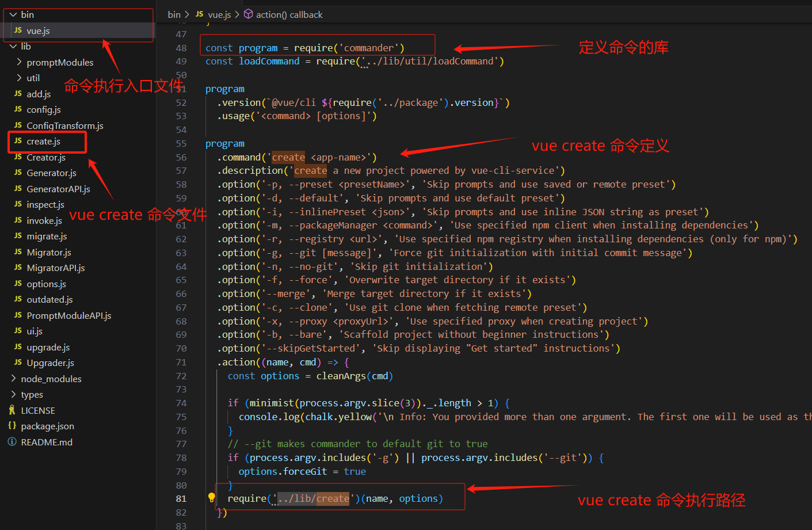This screenshot has width=812, height=530.
Task: Click the JS icon beside Generator.js
Action: click(18, 173)
